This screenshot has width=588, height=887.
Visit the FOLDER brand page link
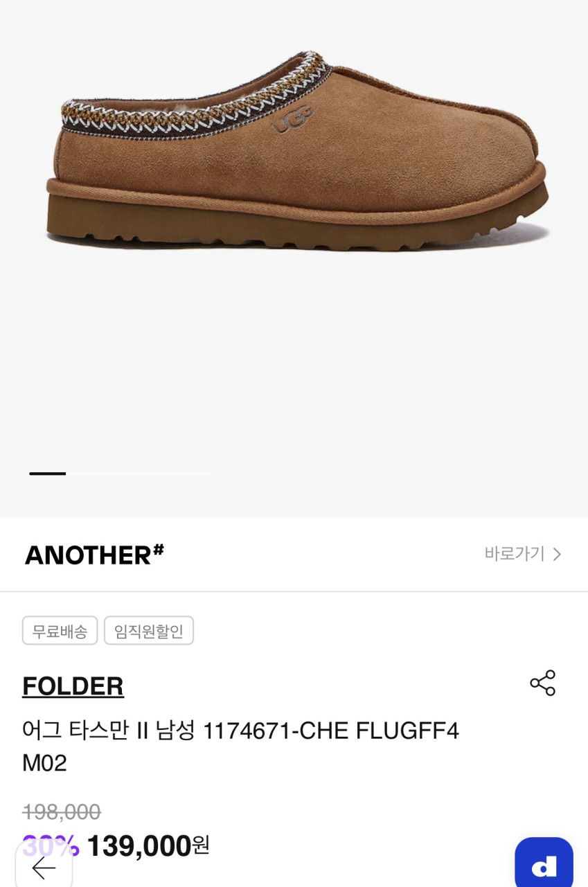tap(73, 686)
